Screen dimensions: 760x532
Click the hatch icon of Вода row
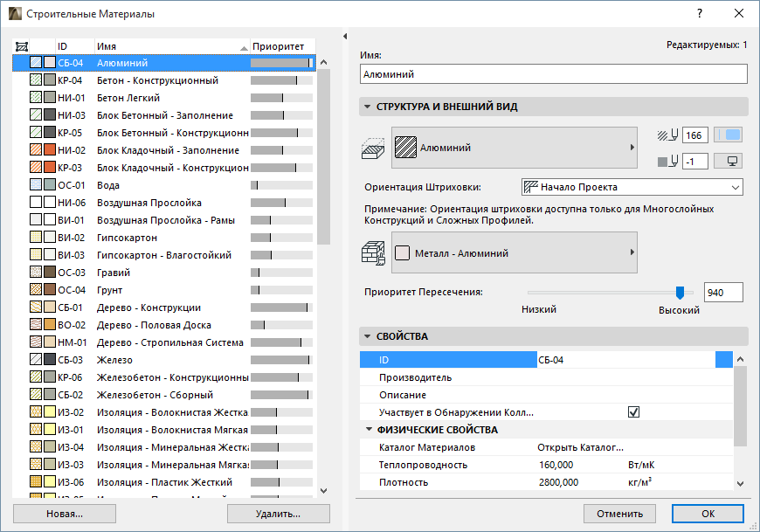click(36, 184)
